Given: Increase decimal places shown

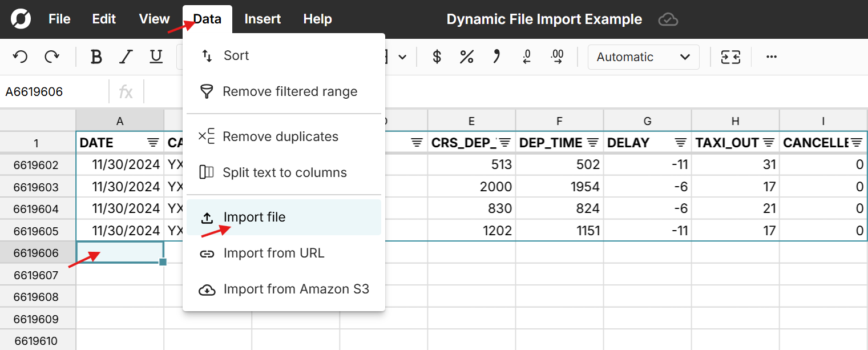Looking at the screenshot, I should coord(556,57).
